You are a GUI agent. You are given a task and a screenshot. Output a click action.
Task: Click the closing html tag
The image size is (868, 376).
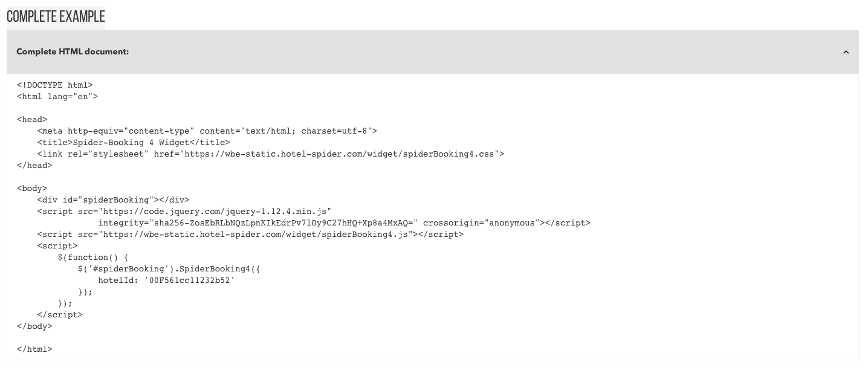point(34,349)
